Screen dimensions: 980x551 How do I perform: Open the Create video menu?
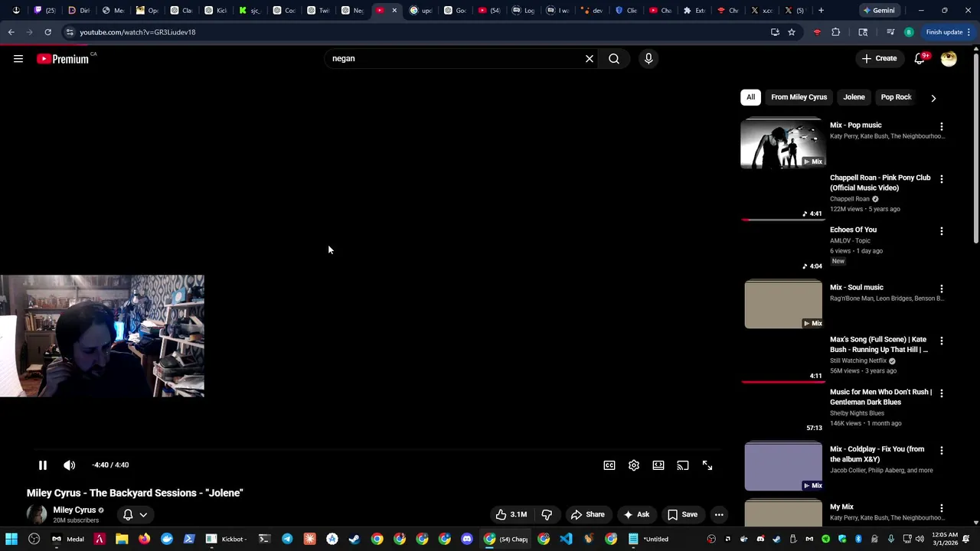[879, 59]
